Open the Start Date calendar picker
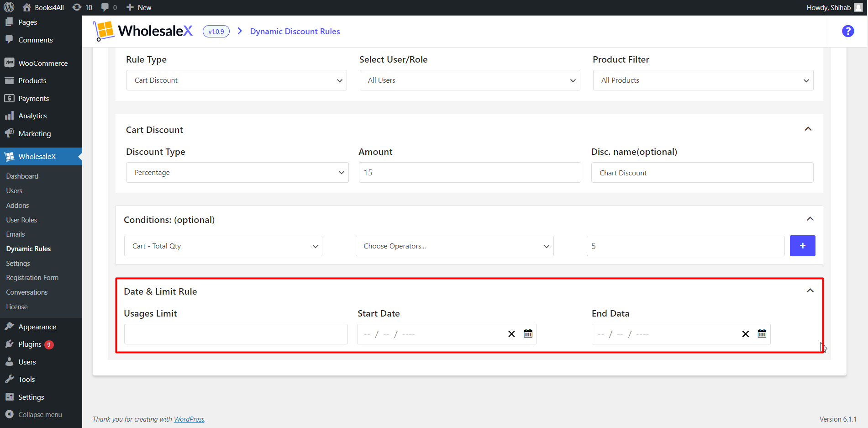The height and width of the screenshot is (428, 868). point(528,333)
